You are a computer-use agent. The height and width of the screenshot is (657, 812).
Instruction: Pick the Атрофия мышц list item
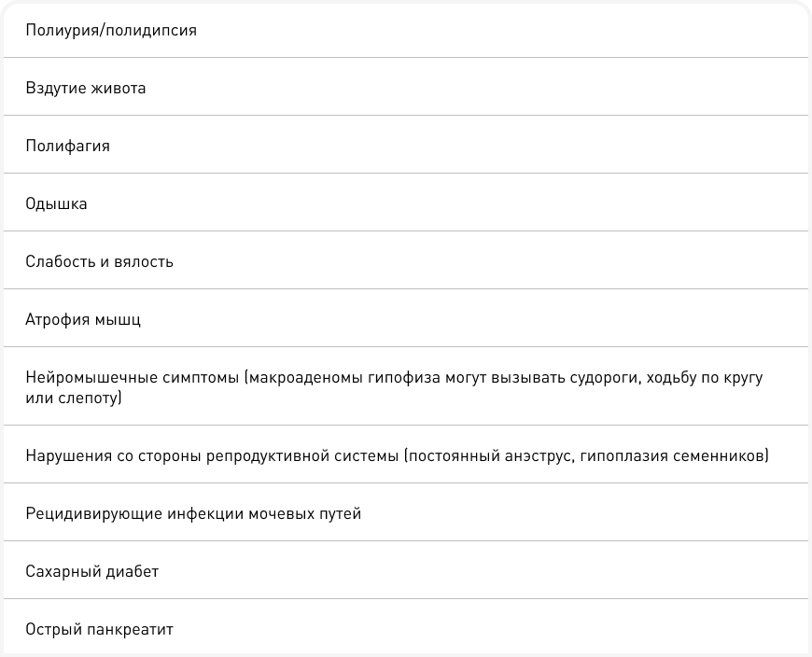pos(83,319)
